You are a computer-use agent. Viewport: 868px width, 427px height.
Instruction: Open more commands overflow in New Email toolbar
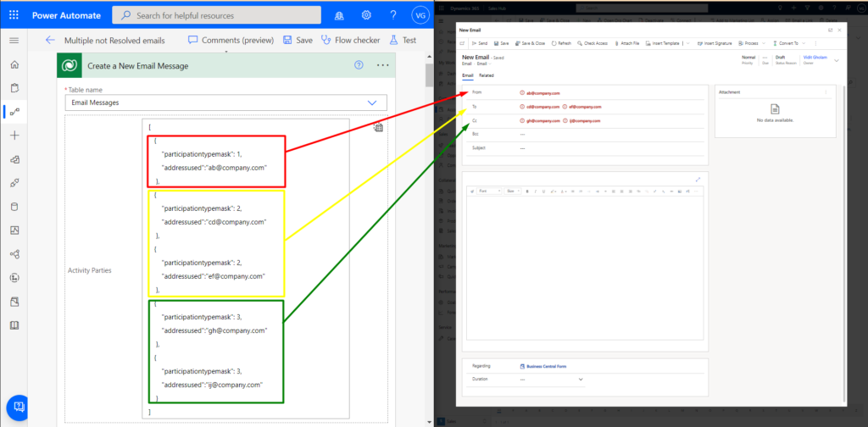click(815, 42)
